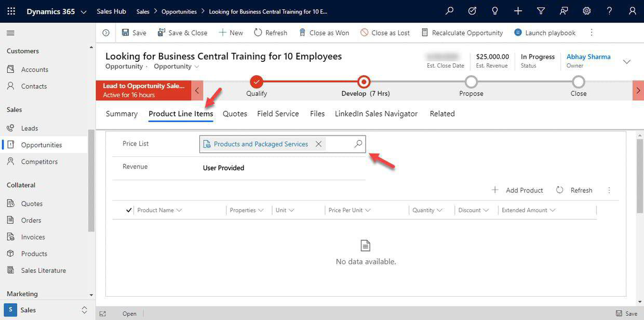
Task: Expand the Dynamics 365 app dropdown
Action: coord(84,11)
